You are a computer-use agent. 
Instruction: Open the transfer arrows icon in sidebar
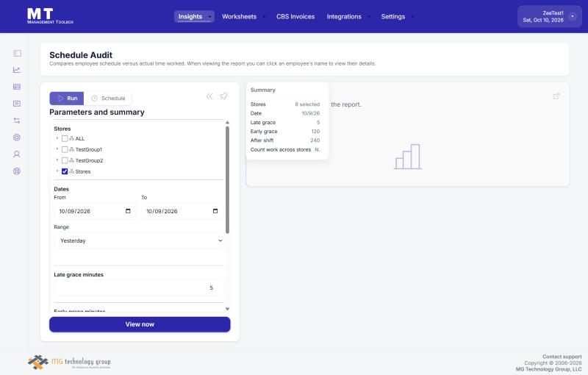coord(17,121)
